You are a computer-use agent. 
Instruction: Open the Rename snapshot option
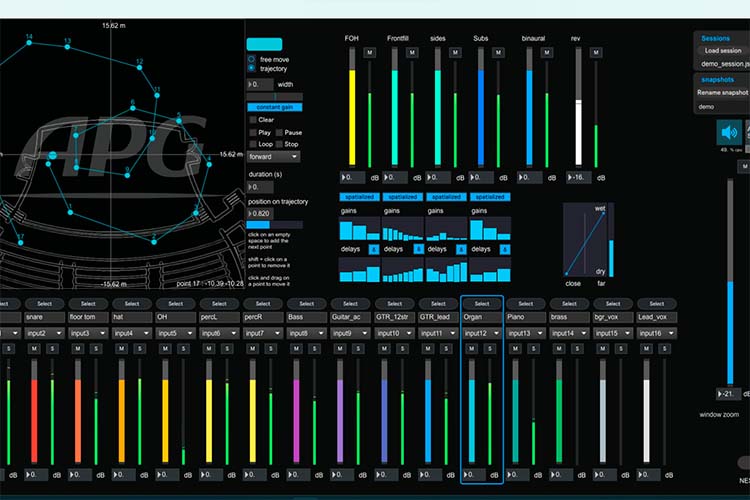point(722,92)
